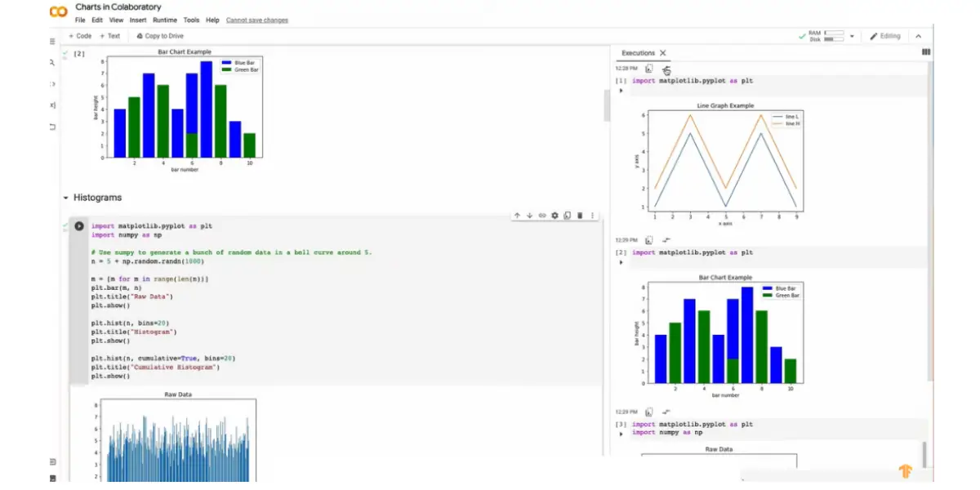Click code line plt.title("Histogram")
Image resolution: width=980 pixels, height=490 pixels.
coord(134,332)
